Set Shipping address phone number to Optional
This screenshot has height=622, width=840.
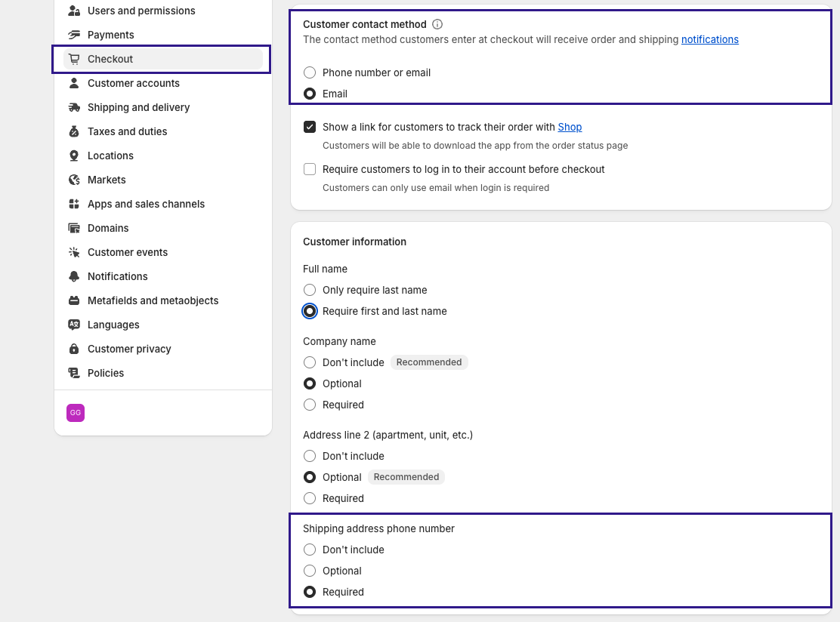pyautogui.click(x=310, y=571)
